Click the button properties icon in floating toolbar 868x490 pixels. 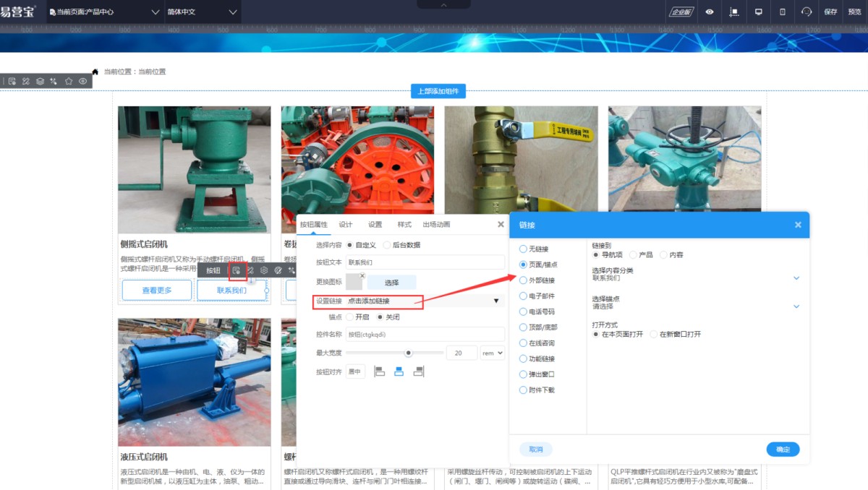tap(237, 270)
